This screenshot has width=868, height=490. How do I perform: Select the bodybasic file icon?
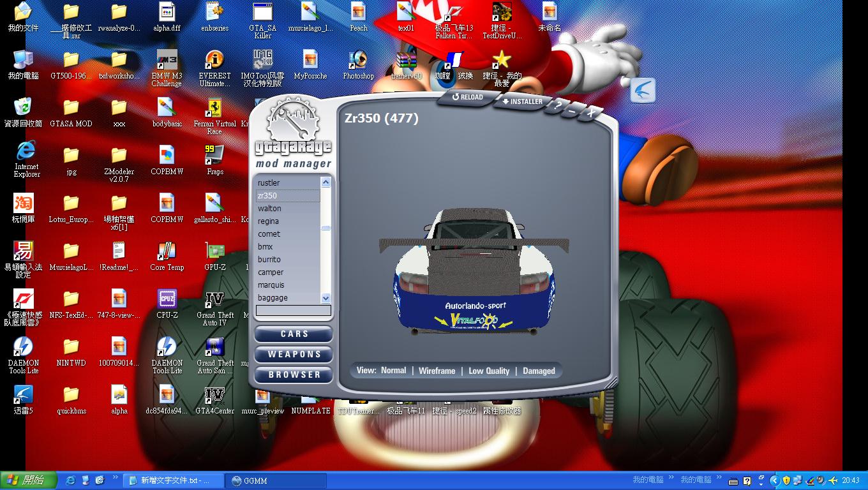coord(167,112)
